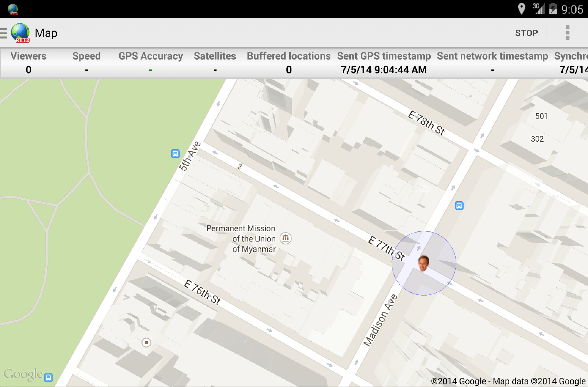Tap the Buffered locations value 0

pos(289,70)
